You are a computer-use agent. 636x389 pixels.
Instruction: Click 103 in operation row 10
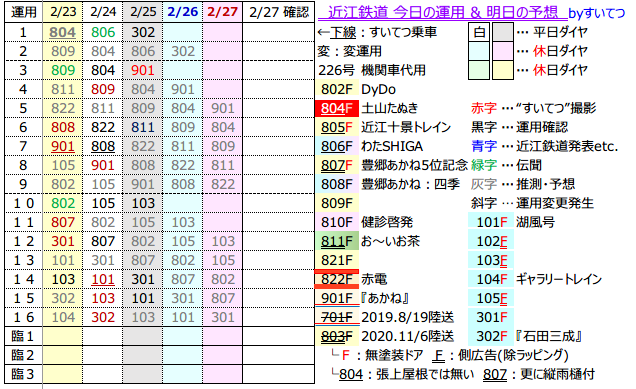(143, 203)
